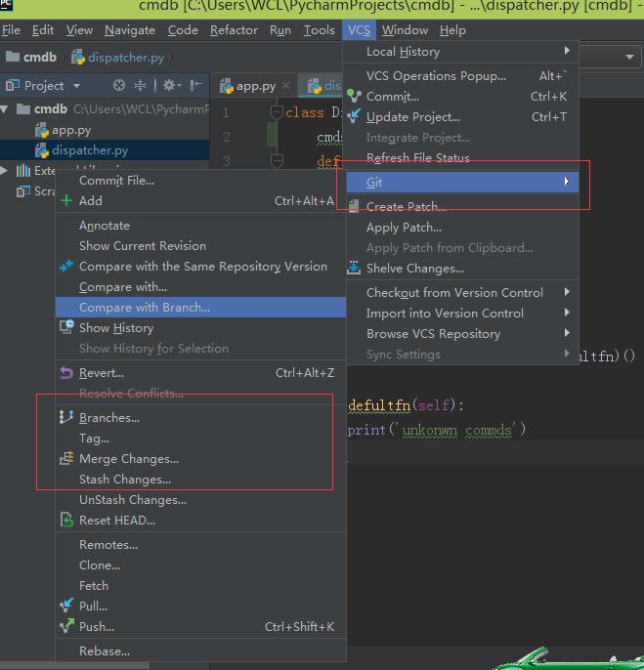This screenshot has height=670, width=644.
Task: Choose Fetch from the Git submenu
Action: [200, 585]
